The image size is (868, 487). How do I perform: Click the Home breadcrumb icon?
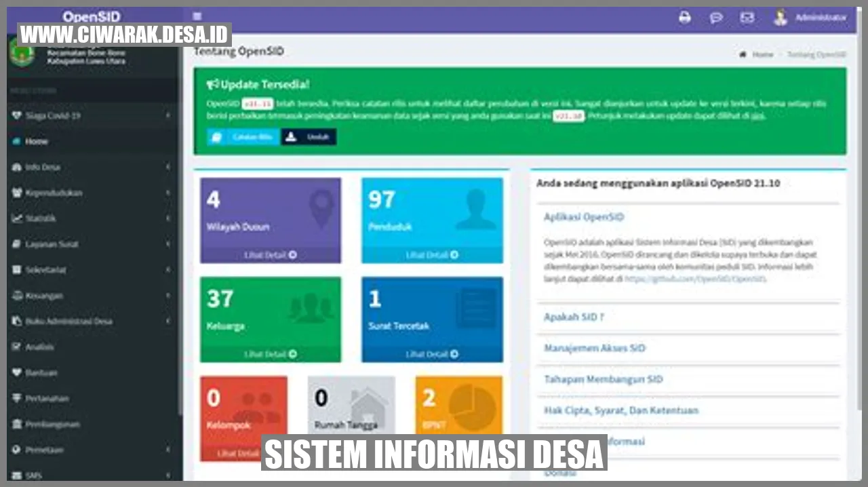tap(743, 55)
